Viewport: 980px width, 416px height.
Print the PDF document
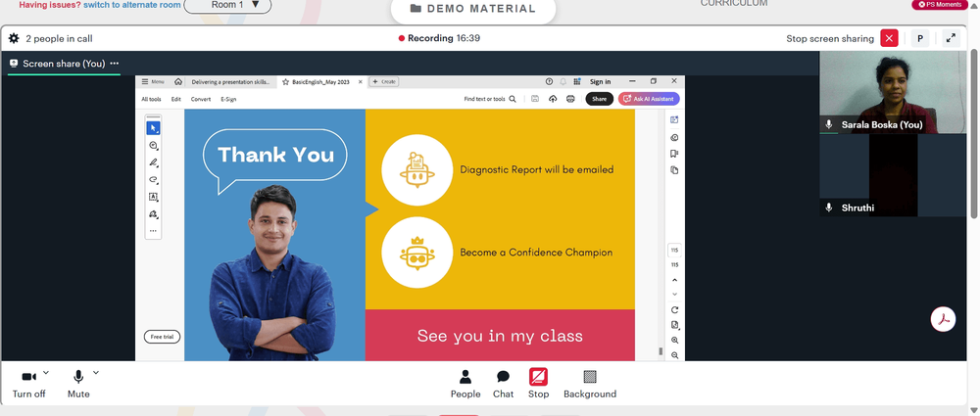[570, 99]
